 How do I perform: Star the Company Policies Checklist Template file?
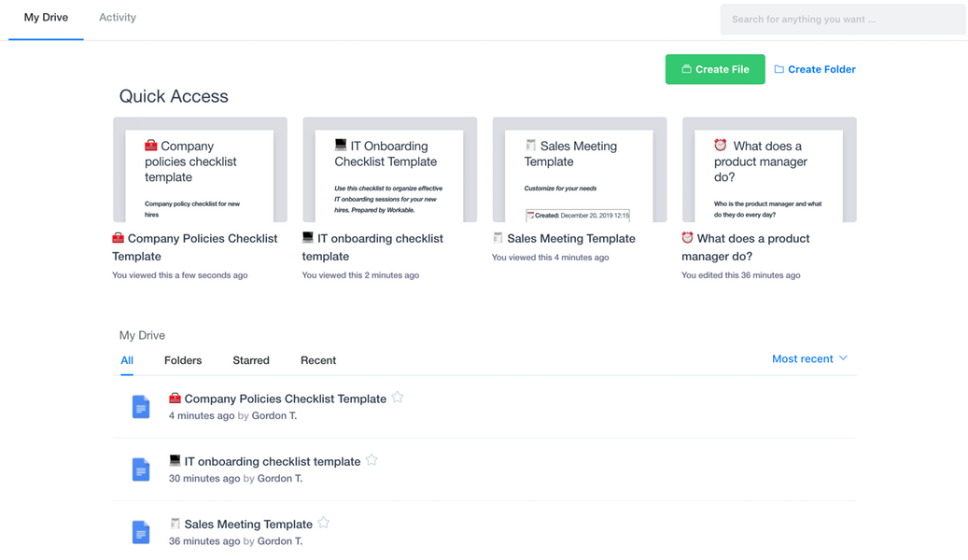pos(397,396)
